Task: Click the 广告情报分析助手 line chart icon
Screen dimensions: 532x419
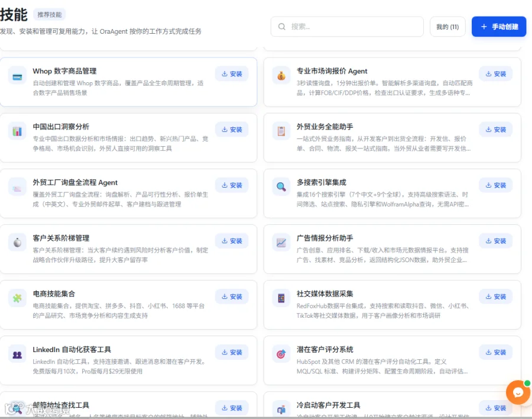Action: pos(281,243)
